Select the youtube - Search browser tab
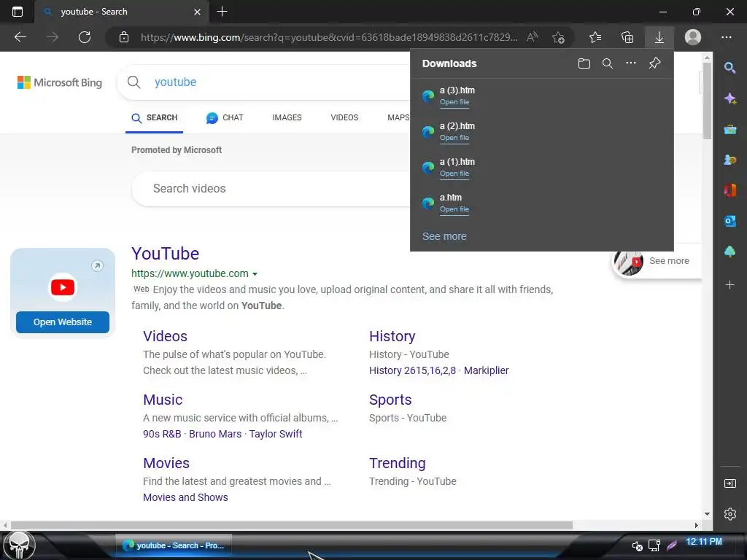The height and width of the screenshot is (560, 747). [x=122, y=12]
